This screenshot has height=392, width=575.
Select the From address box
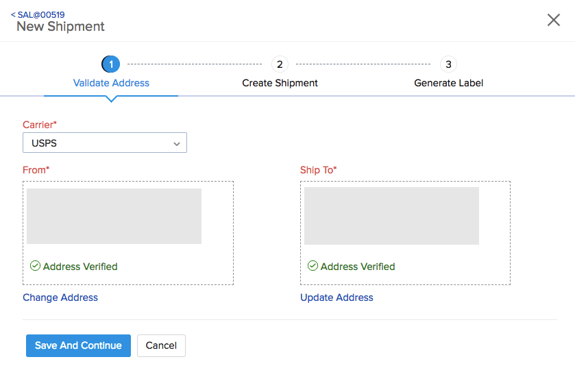(127, 232)
